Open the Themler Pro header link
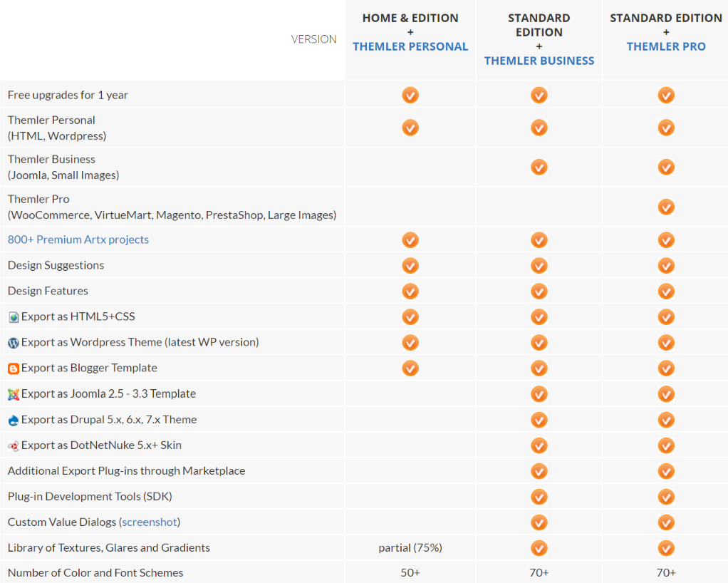The width and height of the screenshot is (728, 583). tap(665, 46)
